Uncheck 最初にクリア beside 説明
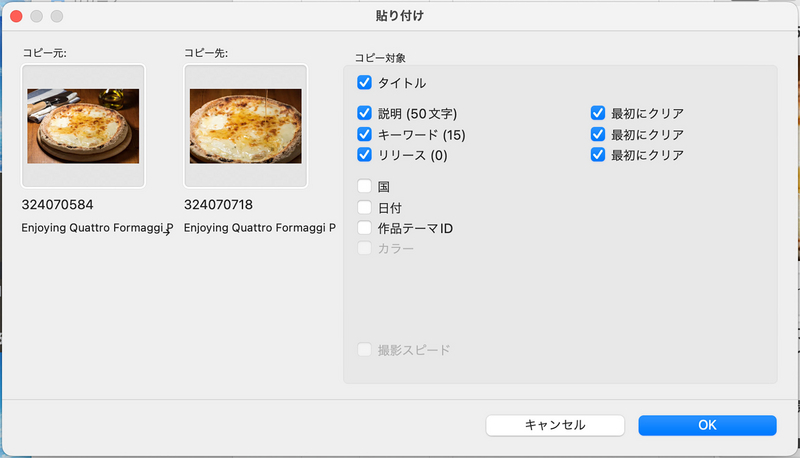This screenshot has width=800, height=458. coord(598,113)
